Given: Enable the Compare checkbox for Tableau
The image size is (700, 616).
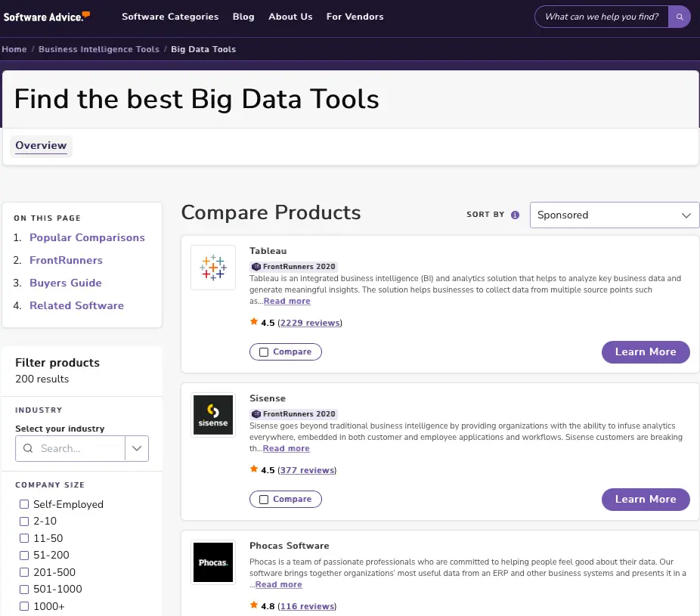Looking at the screenshot, I should (264, 351).
